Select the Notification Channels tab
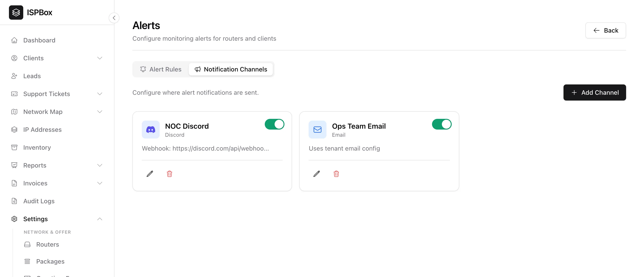This screenshot has width=644, height=277. click(x=231, y=69)
